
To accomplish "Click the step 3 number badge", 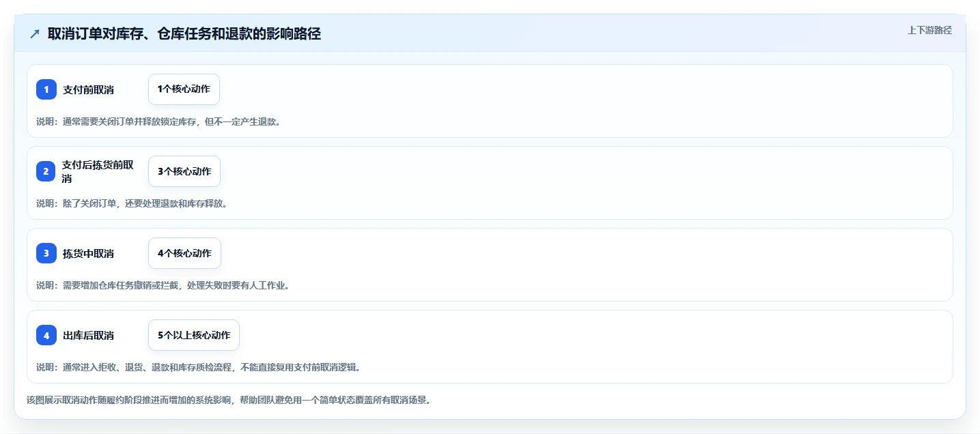I will coord(46,253).
